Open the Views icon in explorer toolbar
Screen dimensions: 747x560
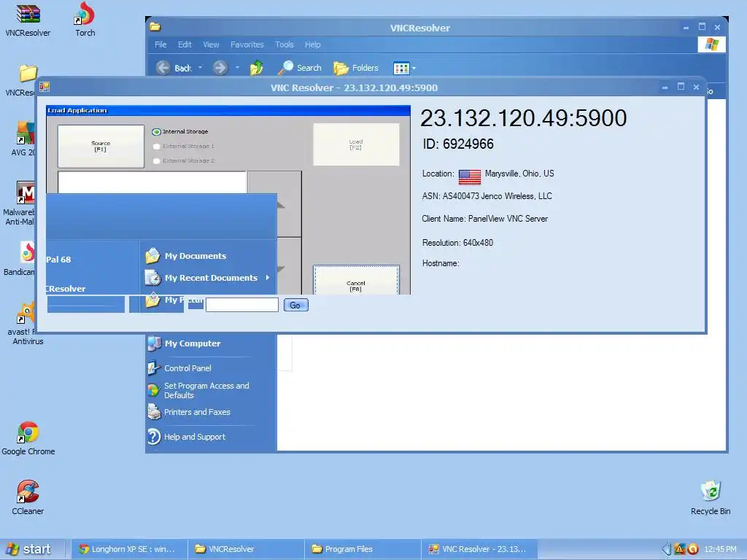point(401,68)
